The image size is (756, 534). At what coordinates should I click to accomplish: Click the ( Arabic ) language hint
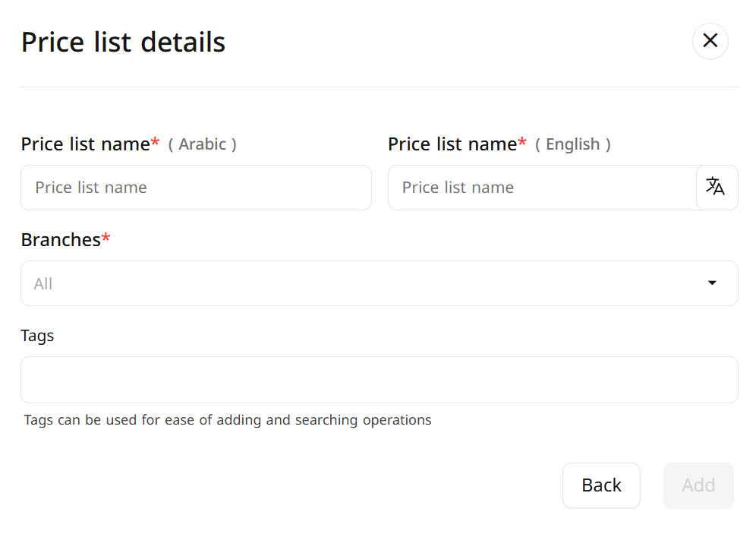pyautogui.click(x=203, y=144)
